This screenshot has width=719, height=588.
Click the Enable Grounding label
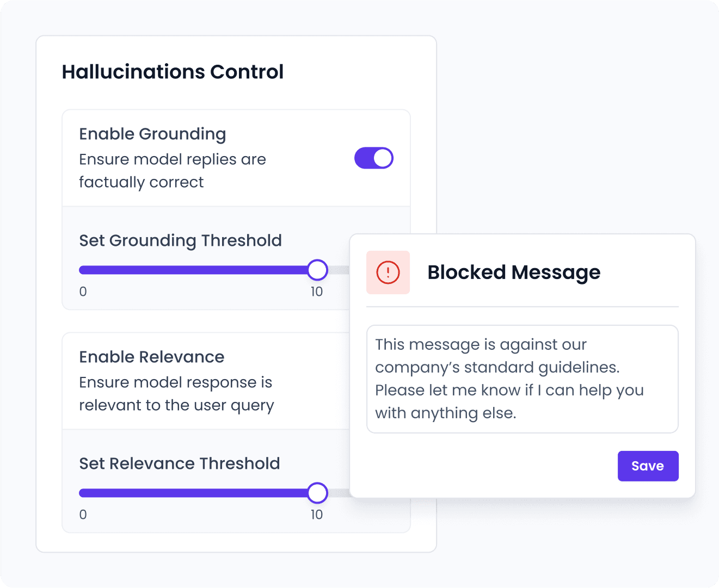(152, 134)
